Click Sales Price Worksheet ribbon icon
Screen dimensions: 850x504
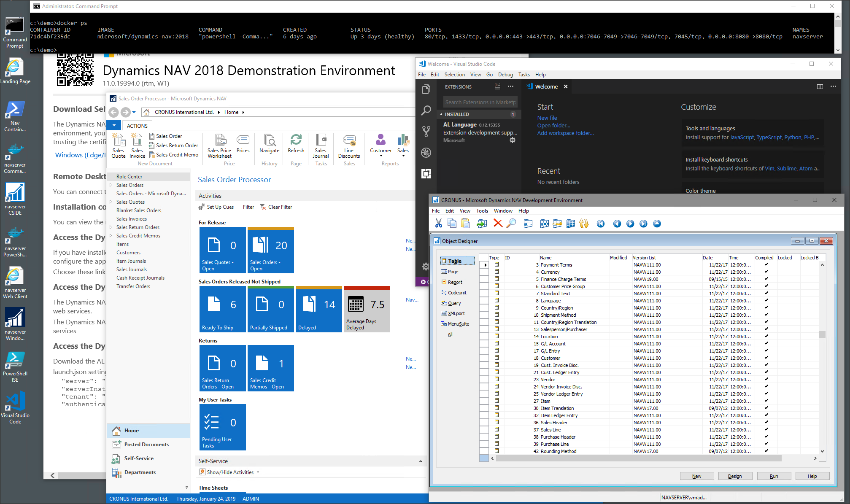click(x=219, y=145)
